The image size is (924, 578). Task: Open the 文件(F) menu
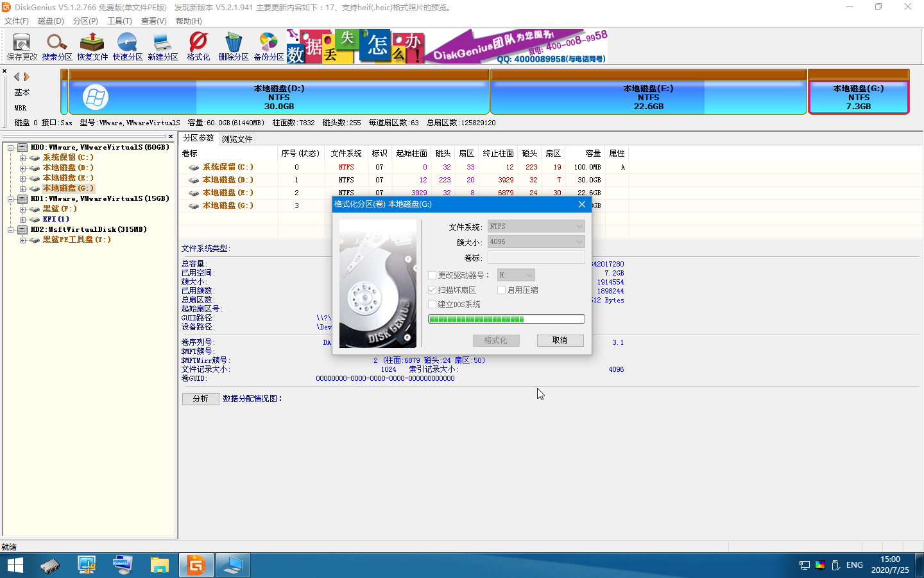[17, 21]
